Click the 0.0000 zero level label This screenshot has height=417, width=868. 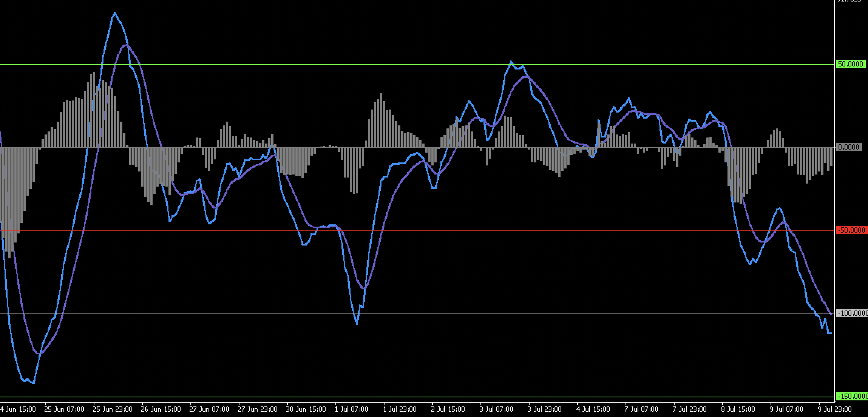click(x=849, y=147)
